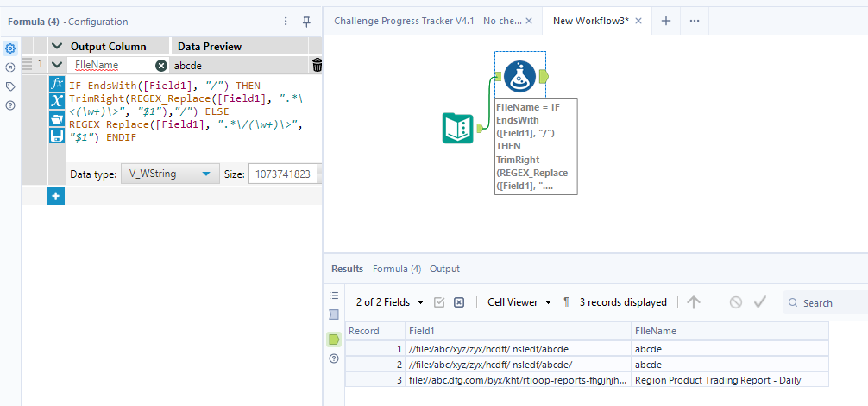
Task: Delete the FIleName expression with trash icon
Action: (x=317, y=65)
